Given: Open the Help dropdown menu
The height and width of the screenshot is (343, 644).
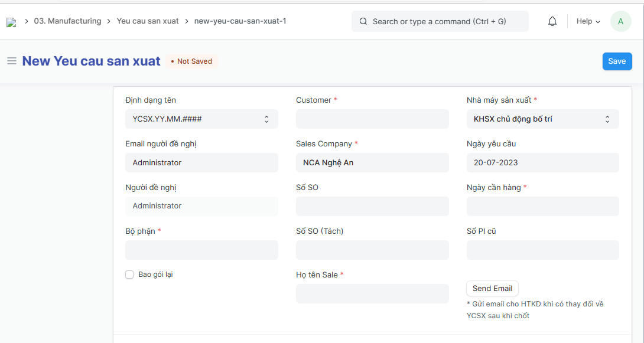Looking at the screenshot, I should point(588,21).
